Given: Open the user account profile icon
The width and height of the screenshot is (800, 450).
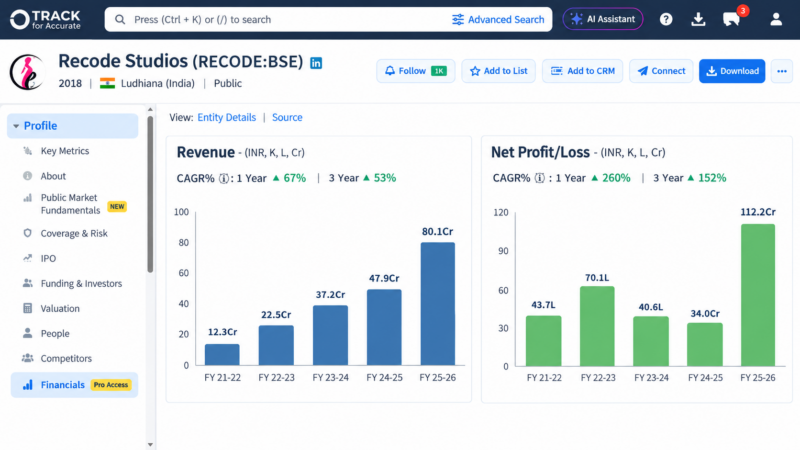Looking at the screenshot, I should point(776,19).
